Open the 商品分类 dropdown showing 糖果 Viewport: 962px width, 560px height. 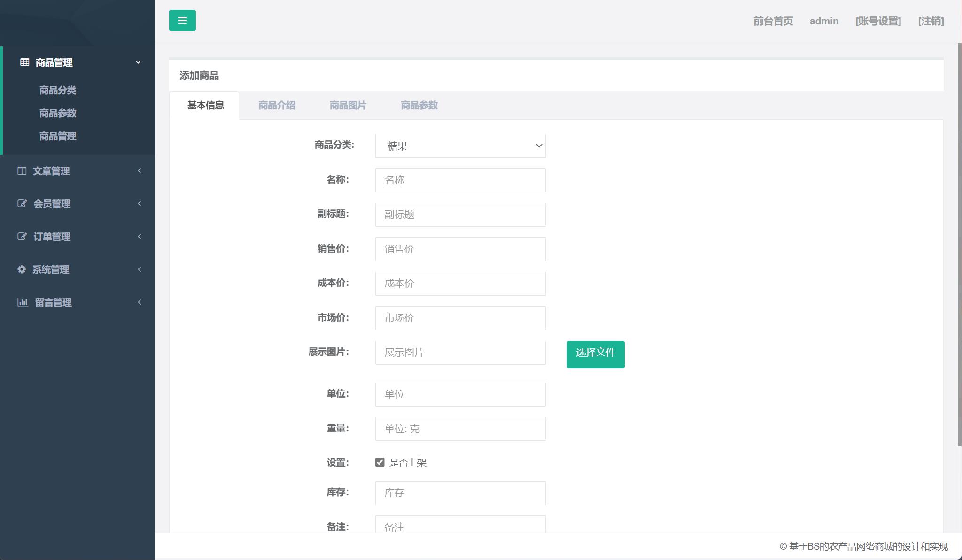[x=460, y=146]
